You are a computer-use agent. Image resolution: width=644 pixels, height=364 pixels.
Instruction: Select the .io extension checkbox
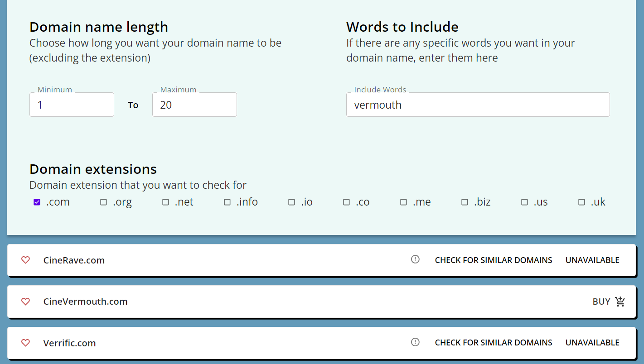tap(291, 202)
